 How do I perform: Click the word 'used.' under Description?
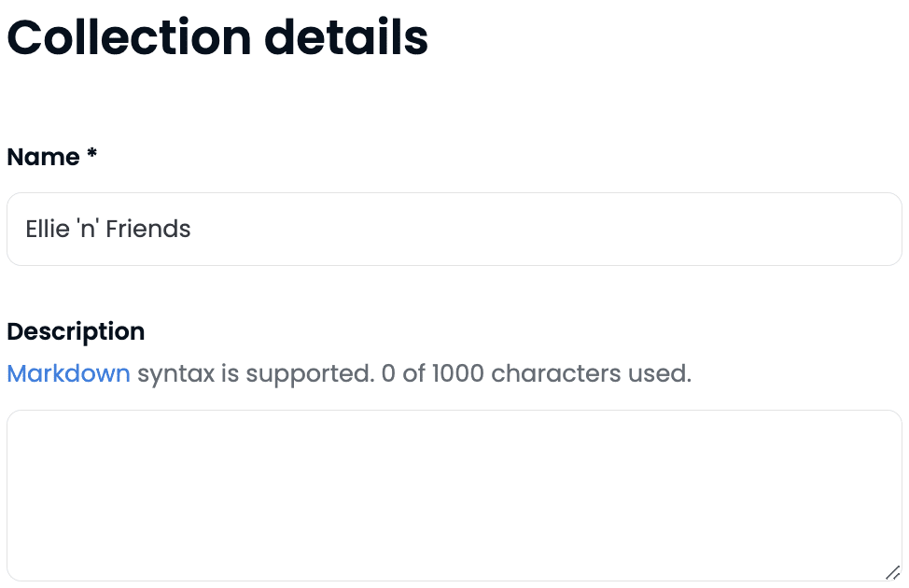click(x=661, y=374)
